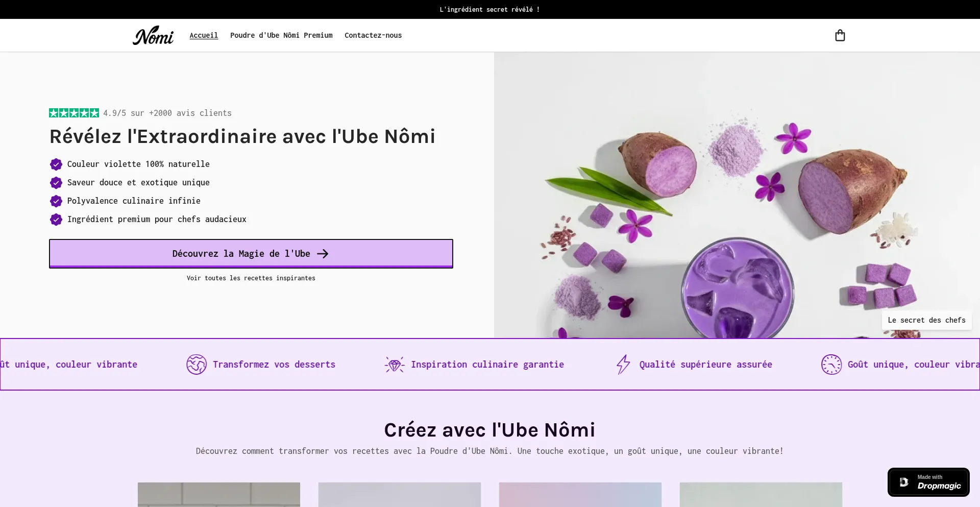Image resolution: width=980 pixels, height=507 pixels.
Task: Click the green star rating icons
Action: pos(74,113)
